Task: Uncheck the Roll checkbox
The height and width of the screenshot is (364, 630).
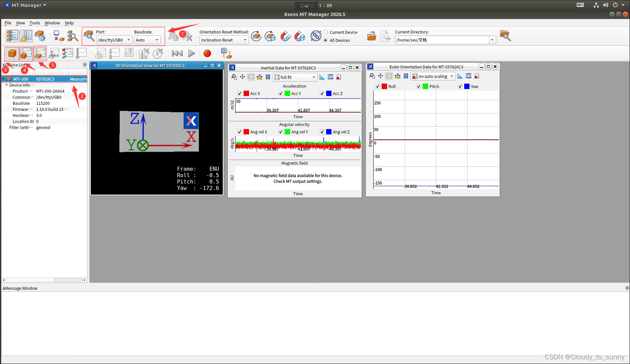Action: click(378, 86)
